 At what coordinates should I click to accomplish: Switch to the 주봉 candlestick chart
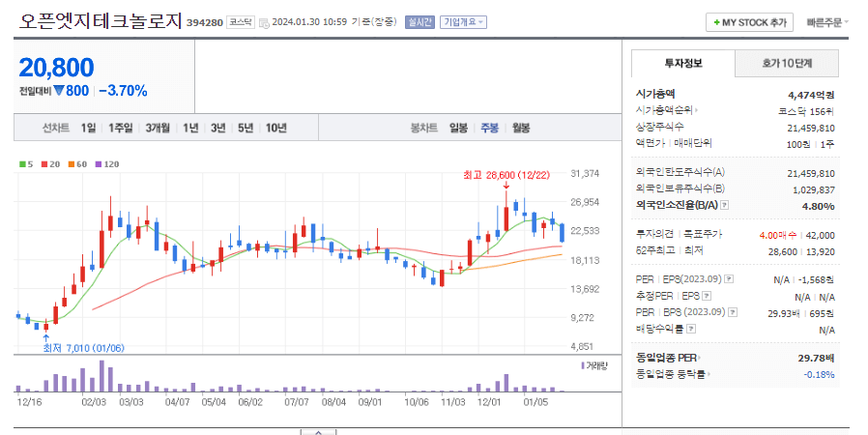[489, 128]
